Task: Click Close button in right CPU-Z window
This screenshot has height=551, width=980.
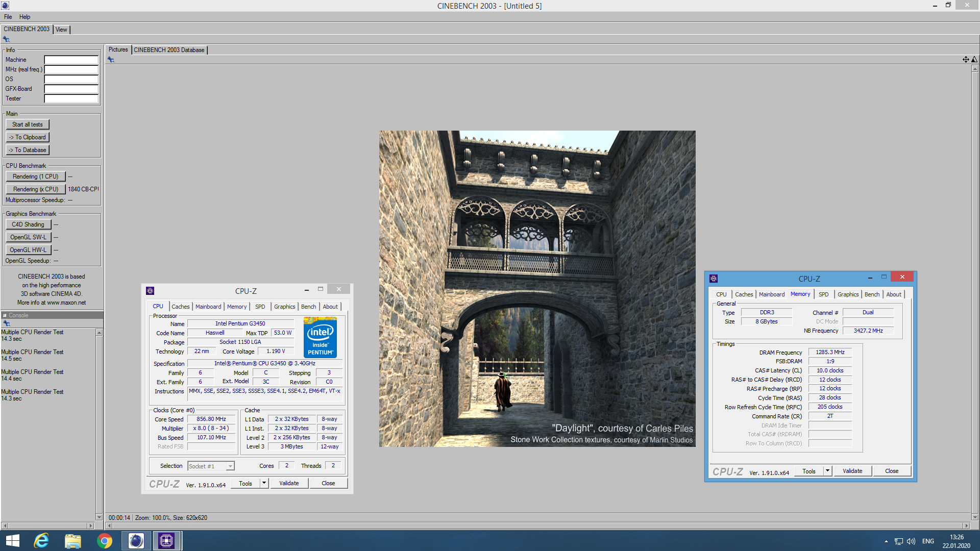Action: [892, 471]
